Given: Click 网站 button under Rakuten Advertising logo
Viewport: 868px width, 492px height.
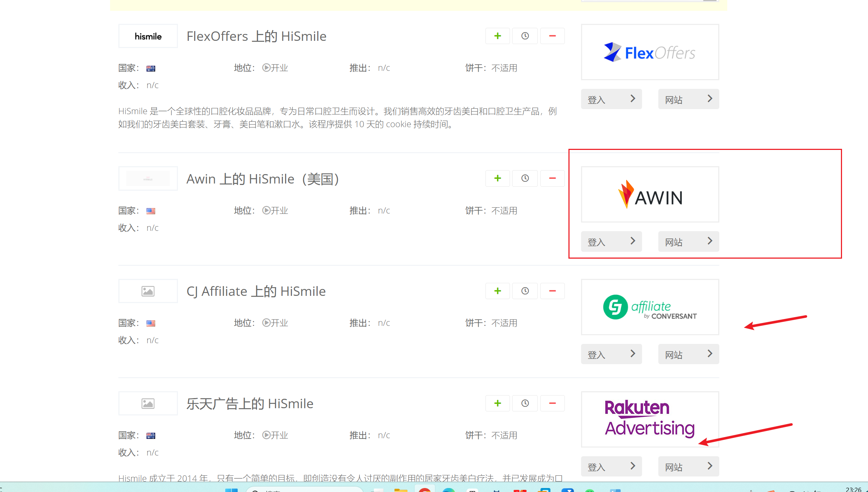Looking at the screenshot, I should point(688,466).
